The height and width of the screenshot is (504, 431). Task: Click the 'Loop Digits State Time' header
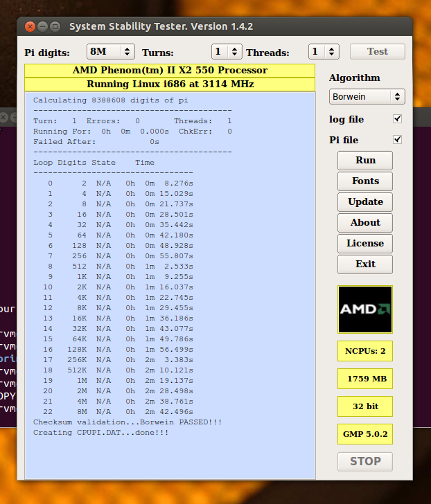point(94,163)
